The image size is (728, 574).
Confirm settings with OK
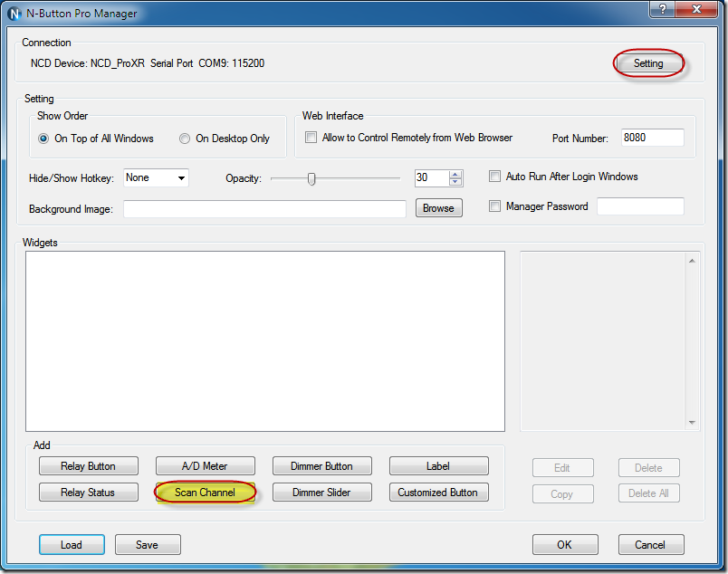tap(565, 545)
